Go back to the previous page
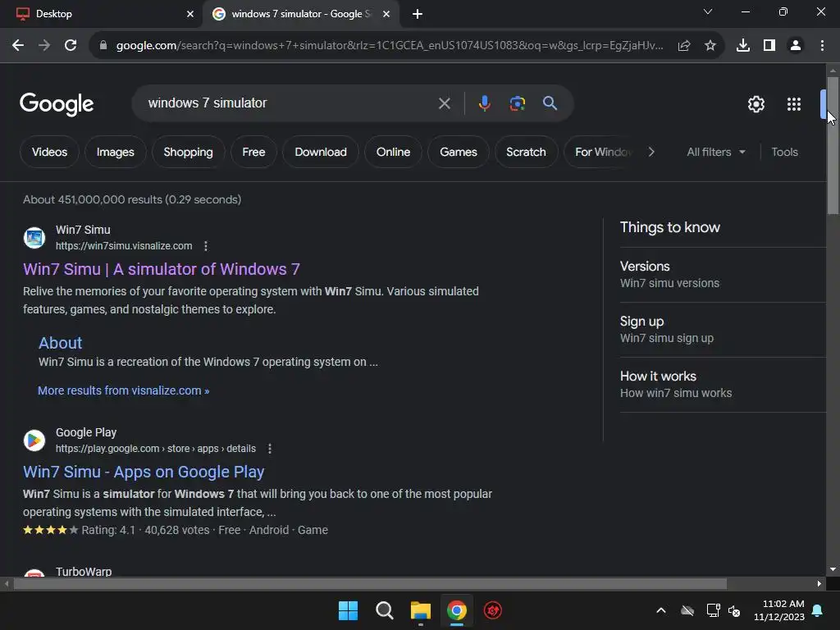 tap(18, 46)
